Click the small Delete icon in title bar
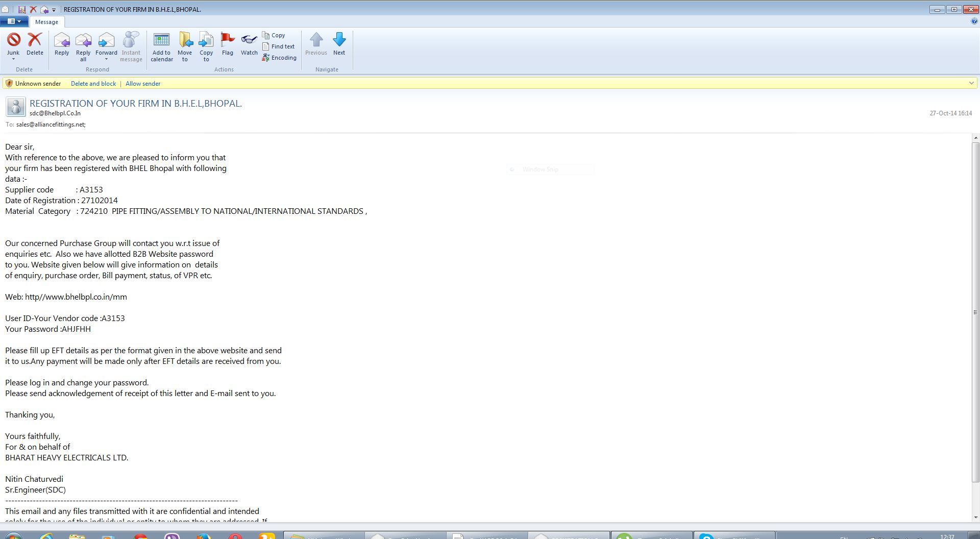Viewport: 980px width, 539px height. click(x=33, y=9)
